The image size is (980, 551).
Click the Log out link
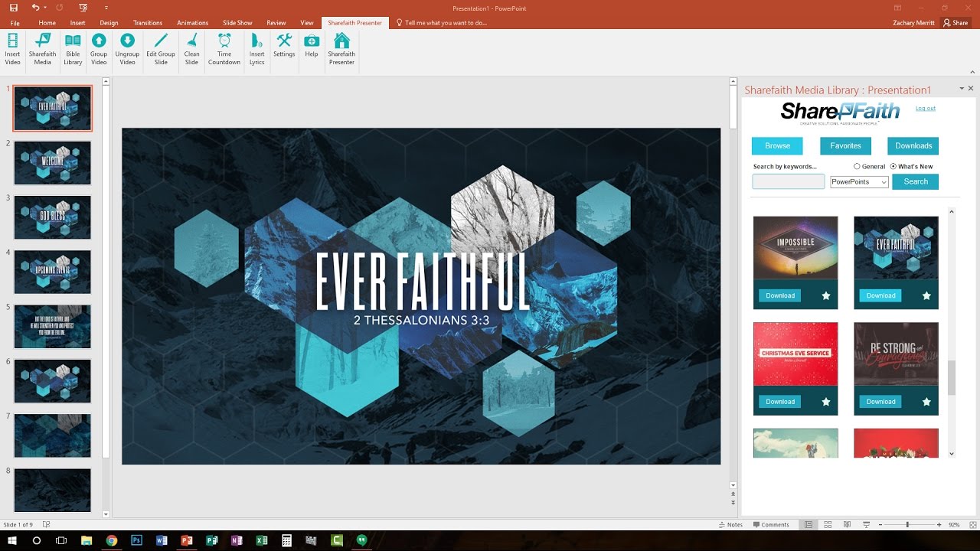click(x=926, y=108)
